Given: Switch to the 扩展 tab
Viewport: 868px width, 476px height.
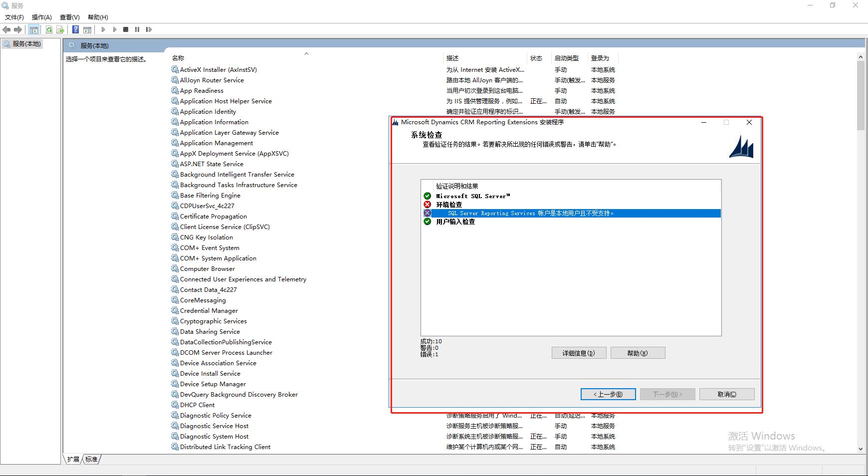Looking at the screenshot, I should click(73, 459).
